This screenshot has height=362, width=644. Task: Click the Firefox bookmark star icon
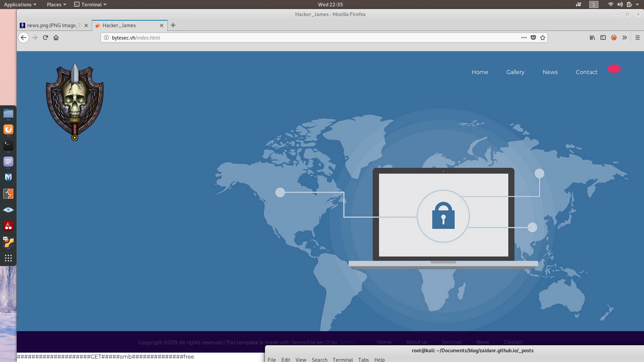point(543,38)
